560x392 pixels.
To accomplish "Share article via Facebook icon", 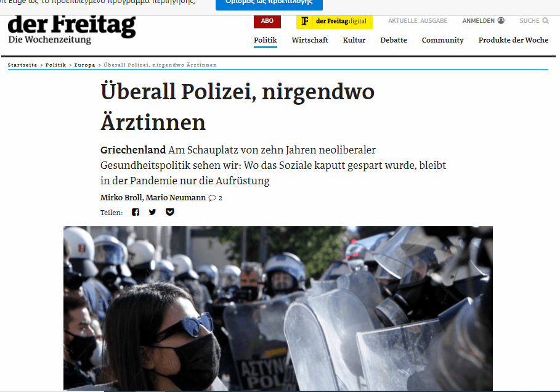I will (136, 212).
